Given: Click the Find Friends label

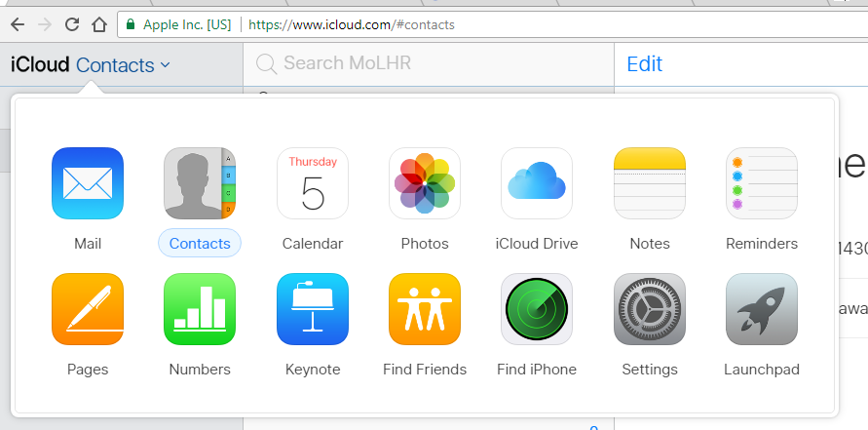Looking at the screenshot, I should coord(425,369).
